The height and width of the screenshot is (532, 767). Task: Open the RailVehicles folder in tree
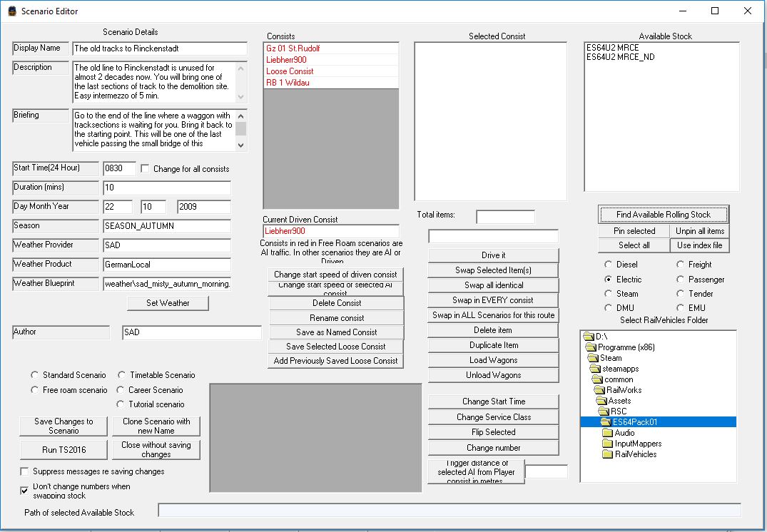(x=636, y=454)
